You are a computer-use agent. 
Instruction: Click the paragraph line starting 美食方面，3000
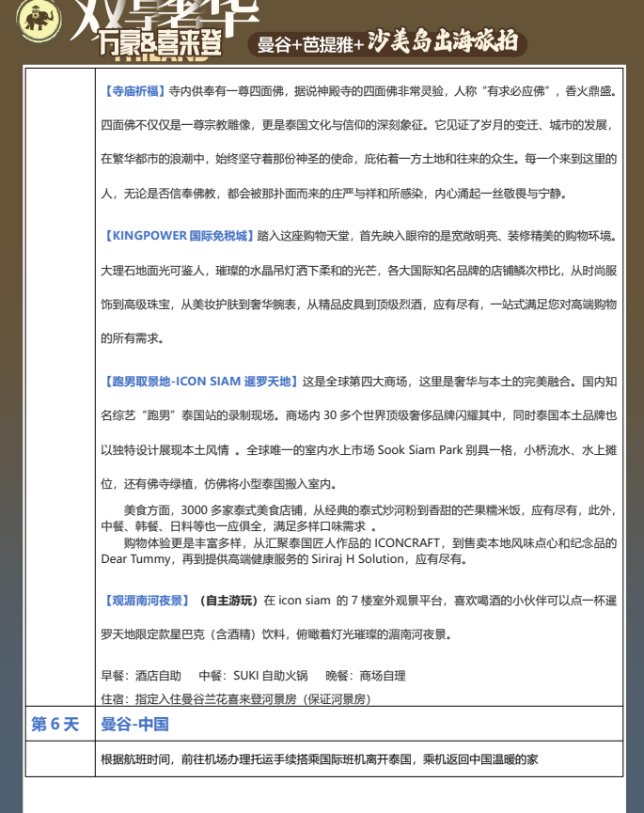(x=369, y=510)
